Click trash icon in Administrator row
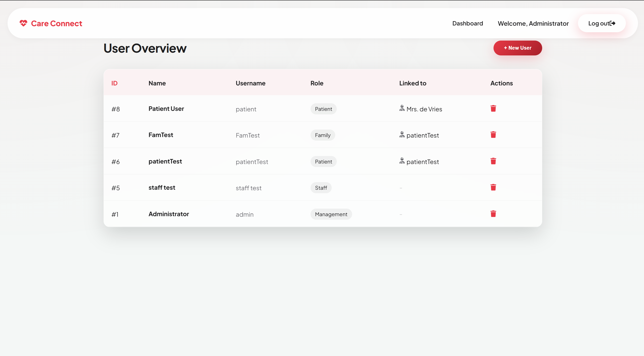The image size is (644, 356). coord(493,214)
